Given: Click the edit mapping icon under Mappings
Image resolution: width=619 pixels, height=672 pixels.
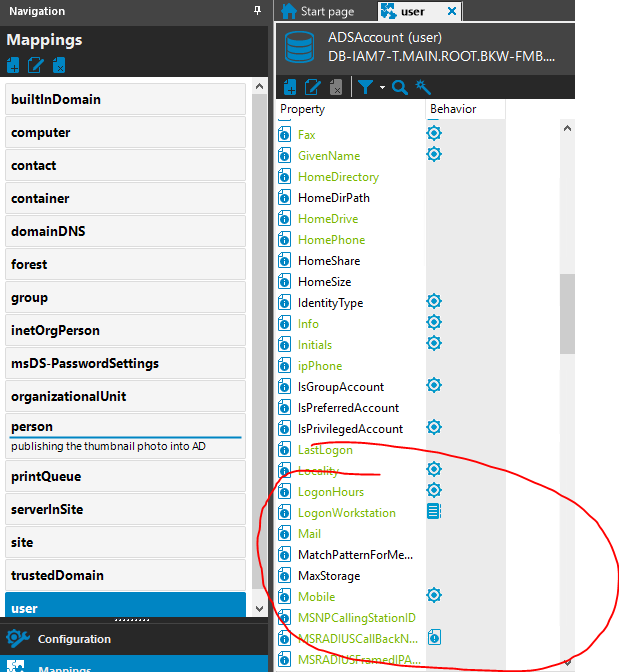Looking at the screenshot, I should pyautogui.click(x=36, y=65).
